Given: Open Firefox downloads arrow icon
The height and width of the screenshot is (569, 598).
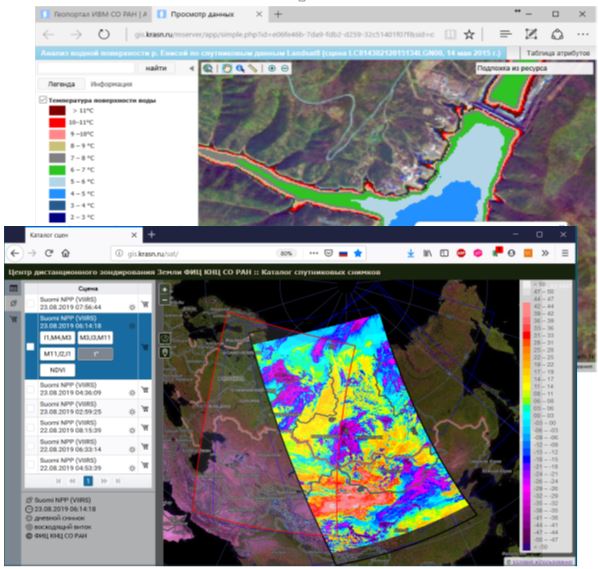Looking at the screenshot, I should coord(411,253).
